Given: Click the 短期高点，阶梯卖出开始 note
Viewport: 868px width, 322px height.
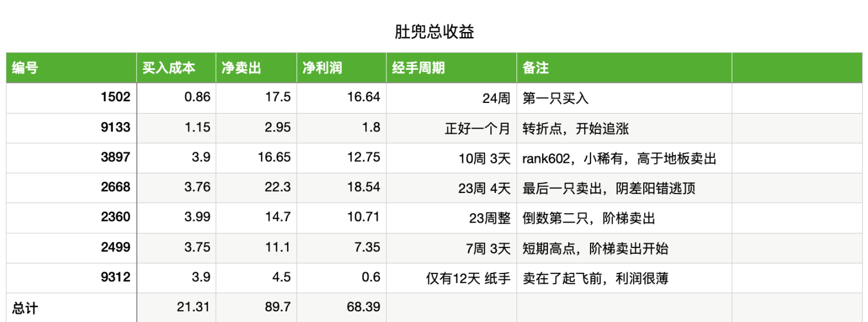Looking at the screenshot, I should (x=595, y=248).
